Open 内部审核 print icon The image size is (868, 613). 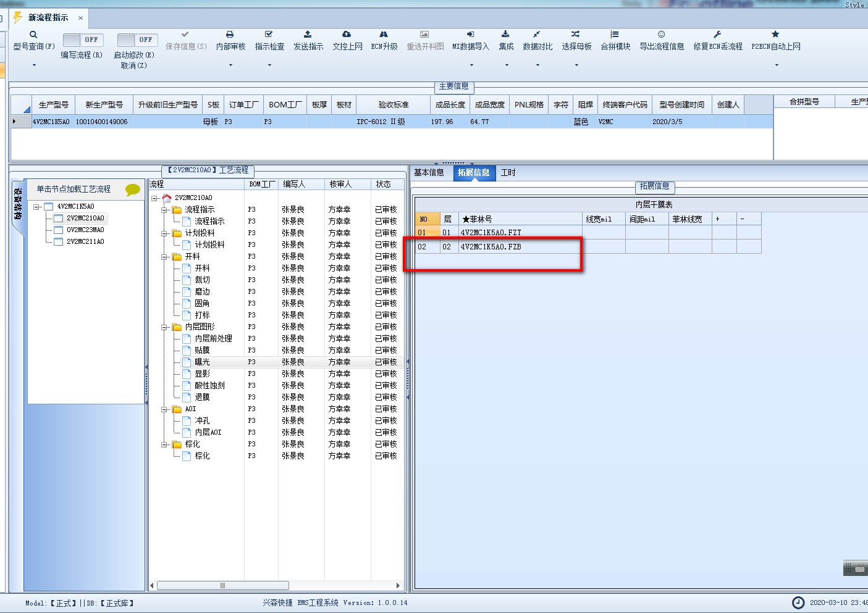[230, 35]
